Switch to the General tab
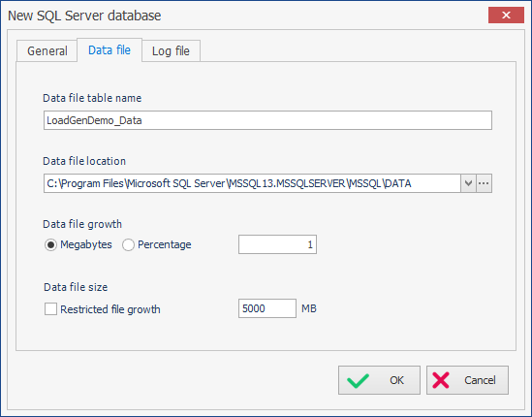Image resolution: width=532 pixels, height=417 pixels. coord(47,51)
